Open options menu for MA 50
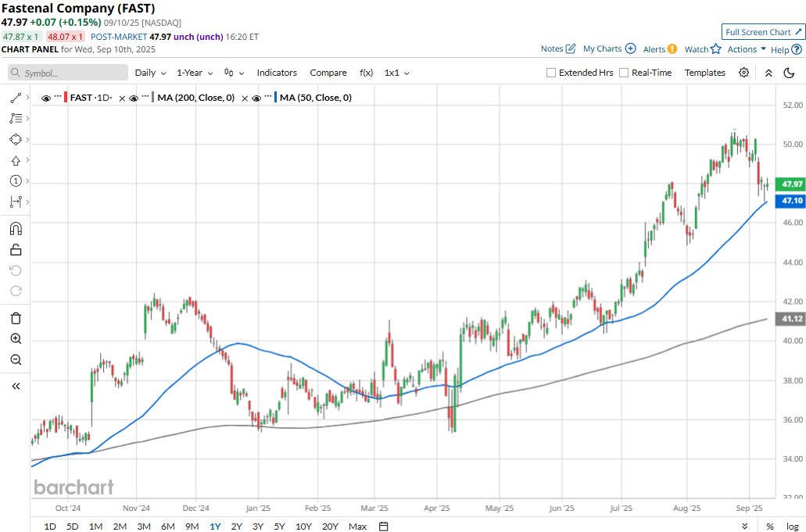The height and width of the screenshot is (532, 806). click(x=268, y=97)
